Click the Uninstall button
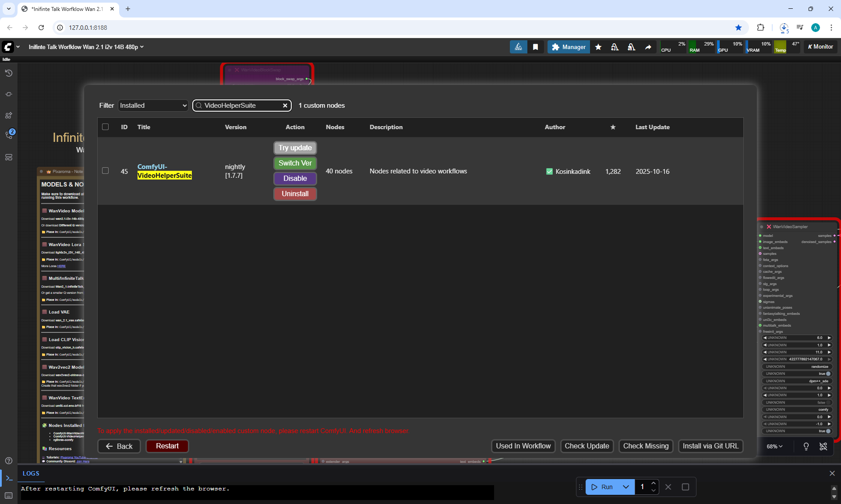 tap(295, 194)
